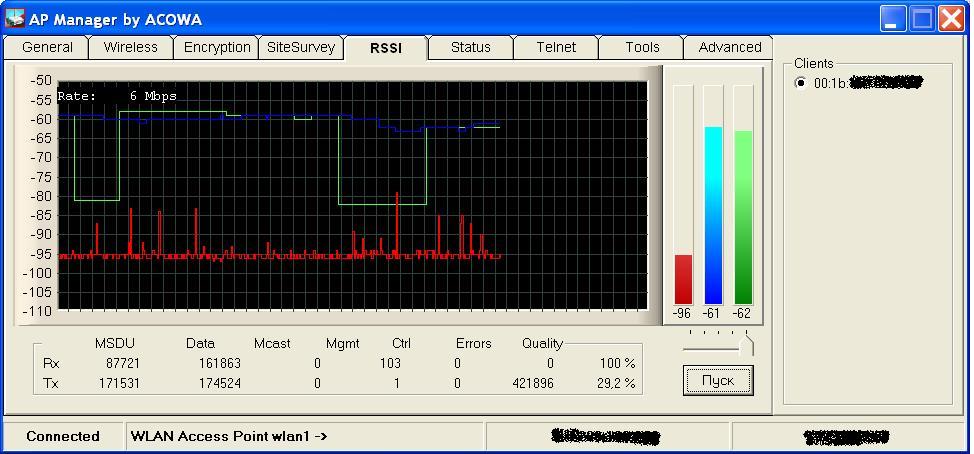Click the Rx row label
This screenshot has height=454, width=974.
point(51,363)
